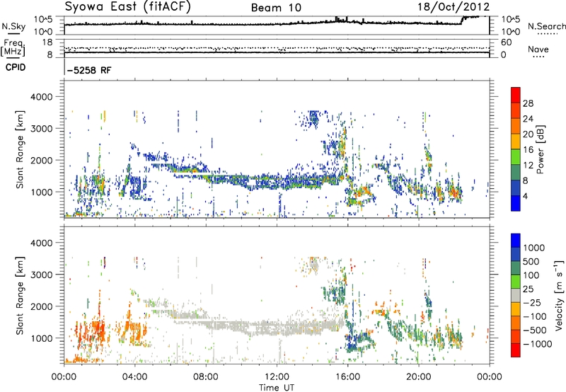Screen dimensions: 566x392
Task: Click the "4000" tick on the power panel axis
Action: [41, 97]
